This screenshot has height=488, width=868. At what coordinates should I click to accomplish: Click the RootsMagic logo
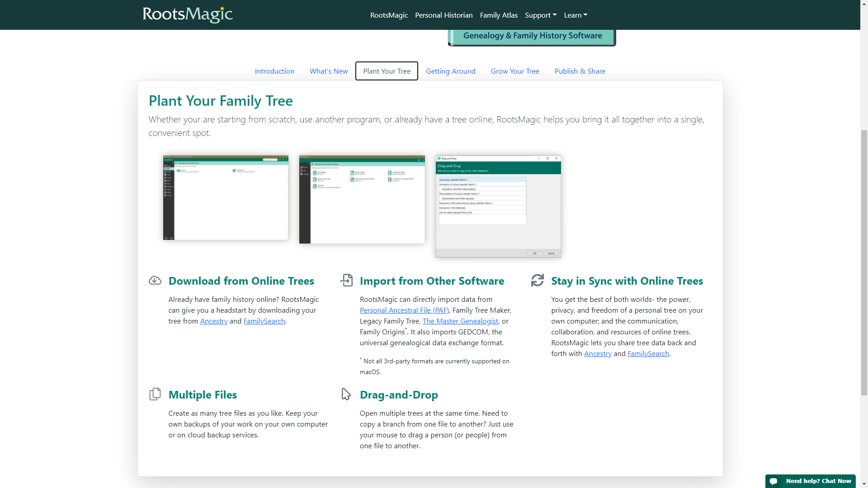[x=187, y=14]
